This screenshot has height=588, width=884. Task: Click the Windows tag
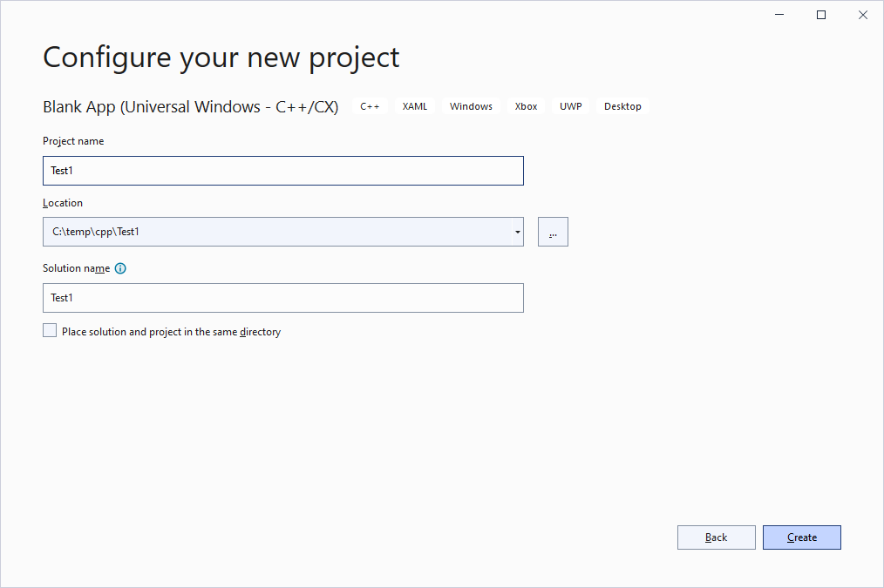[471, 106]
